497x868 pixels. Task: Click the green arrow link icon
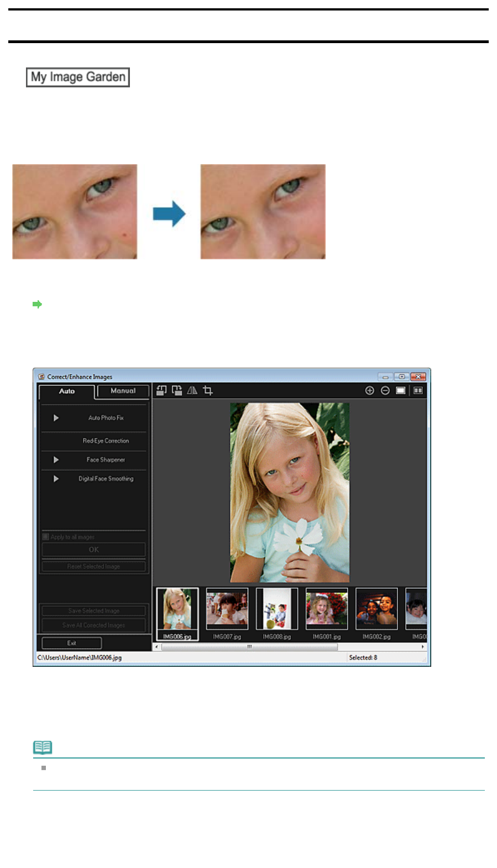point(38,304)
